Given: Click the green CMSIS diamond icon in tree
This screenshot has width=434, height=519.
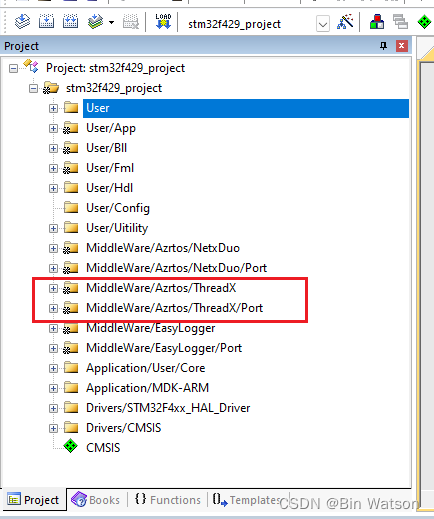Looking at the screenshot, I should (71, 446).
